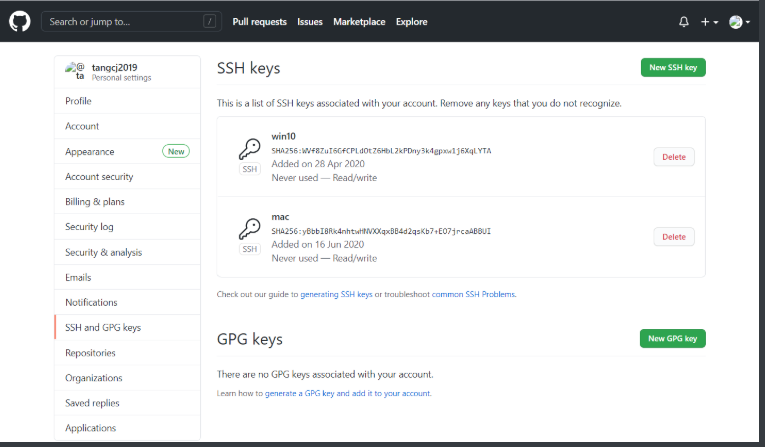
Task: Click the New badge beside Appearance
Action: pos(176,151)
